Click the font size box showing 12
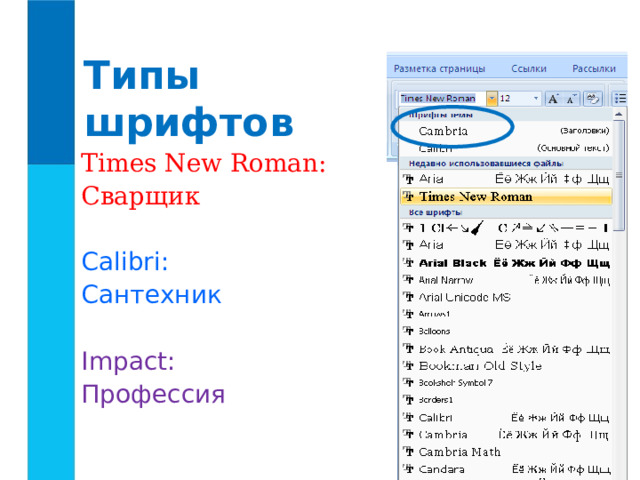 (x=515, y=98)
